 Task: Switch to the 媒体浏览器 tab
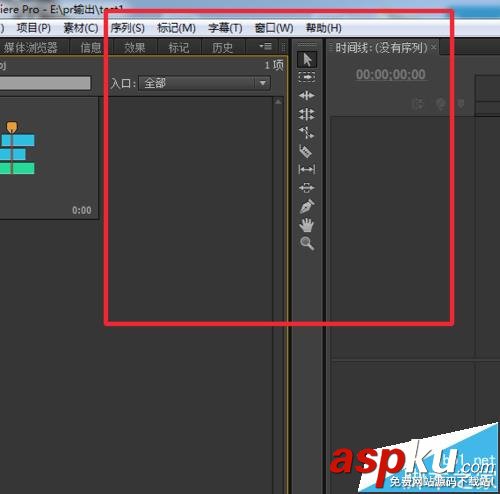point(31,48)
